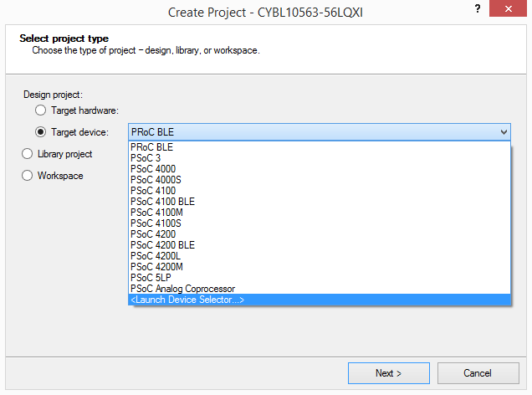Choose PSoC 3 in device list

pyautogui.click(x=147, y=158)
